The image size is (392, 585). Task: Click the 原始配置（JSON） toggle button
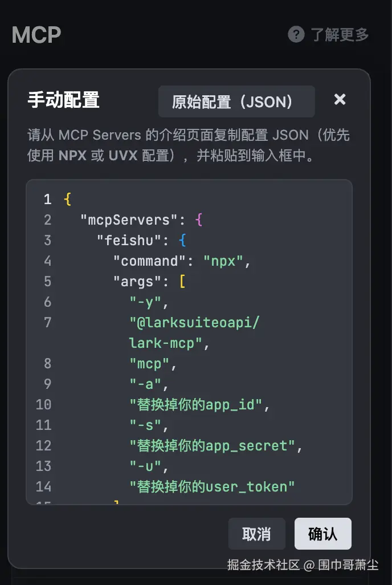tap(236, 101)
